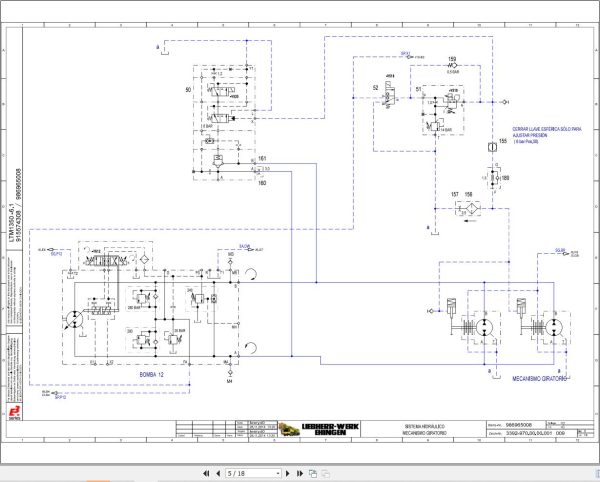Click line label '161'

pos(262,158)
